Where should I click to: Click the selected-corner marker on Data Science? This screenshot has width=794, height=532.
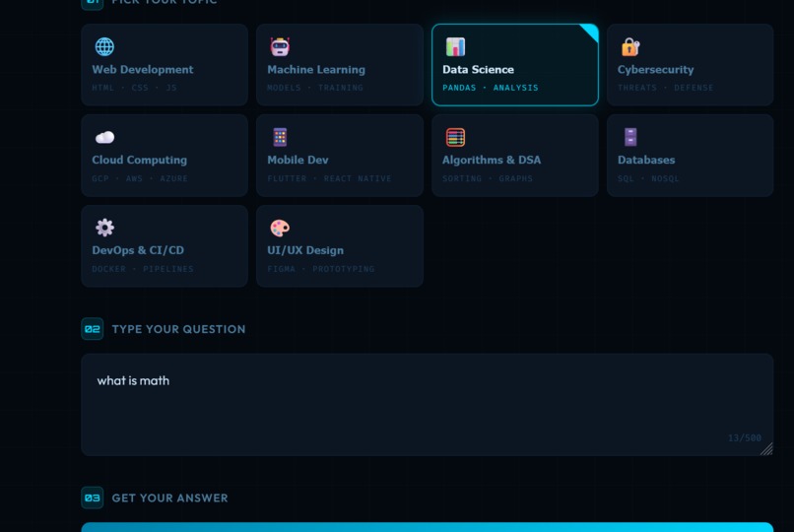pyautogui.click(x=590, y=31)
